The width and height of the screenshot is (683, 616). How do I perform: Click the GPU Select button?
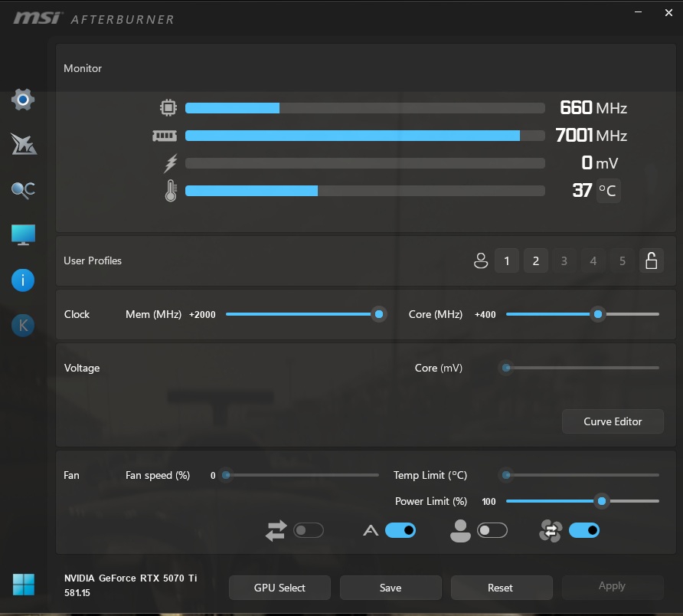click(279, 588)
